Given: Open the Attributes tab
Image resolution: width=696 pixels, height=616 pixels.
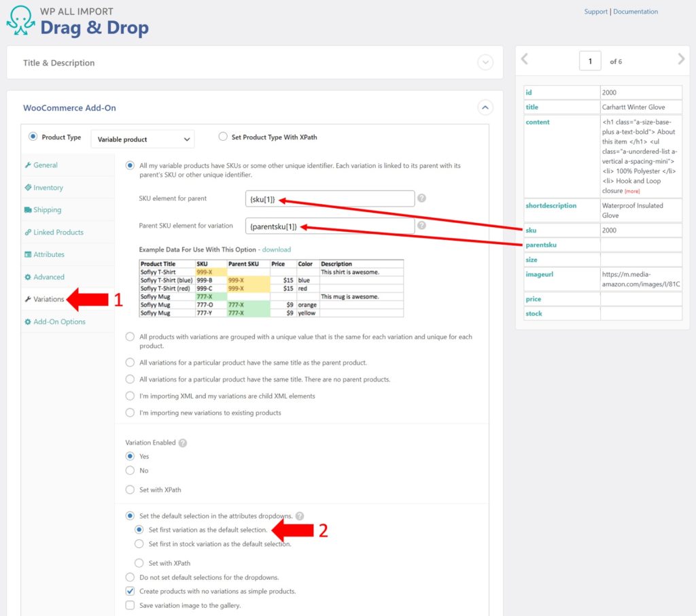Looking at the screenshot, I should point(49,254).
